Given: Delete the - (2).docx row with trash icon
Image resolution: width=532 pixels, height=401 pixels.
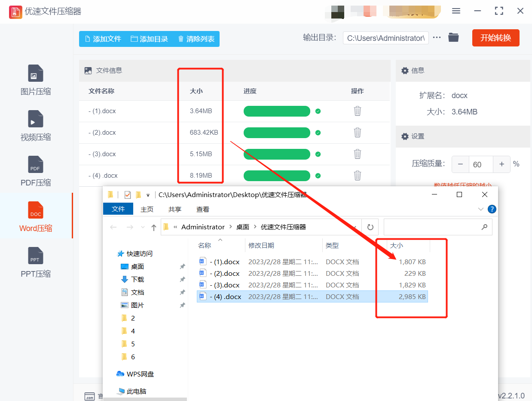Looking at the screenshot, I should tap(358, 133).
